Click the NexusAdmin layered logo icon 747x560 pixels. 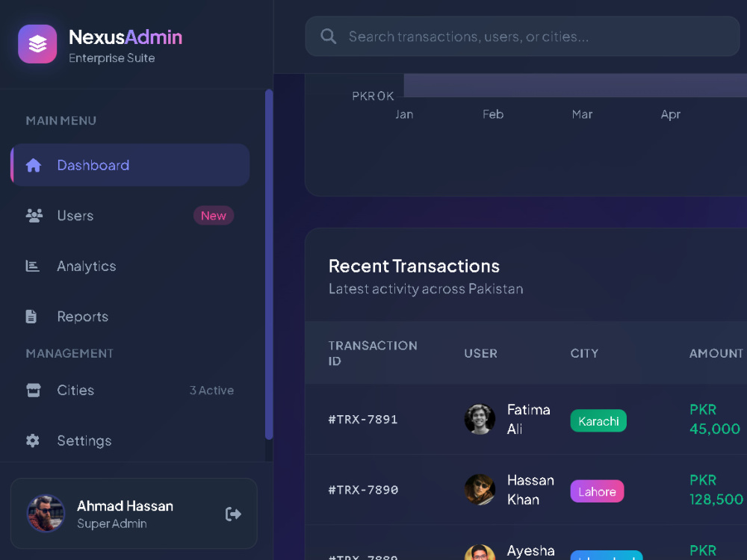(x=37, y=44)
